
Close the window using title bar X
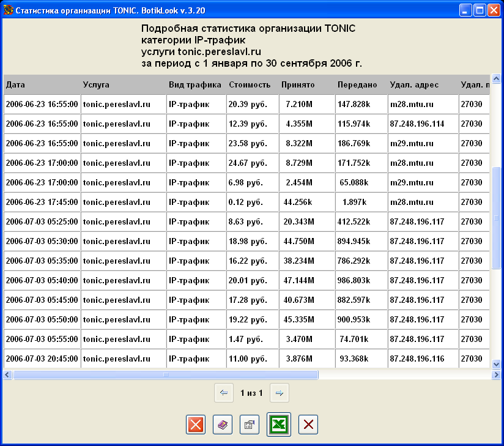494,10
